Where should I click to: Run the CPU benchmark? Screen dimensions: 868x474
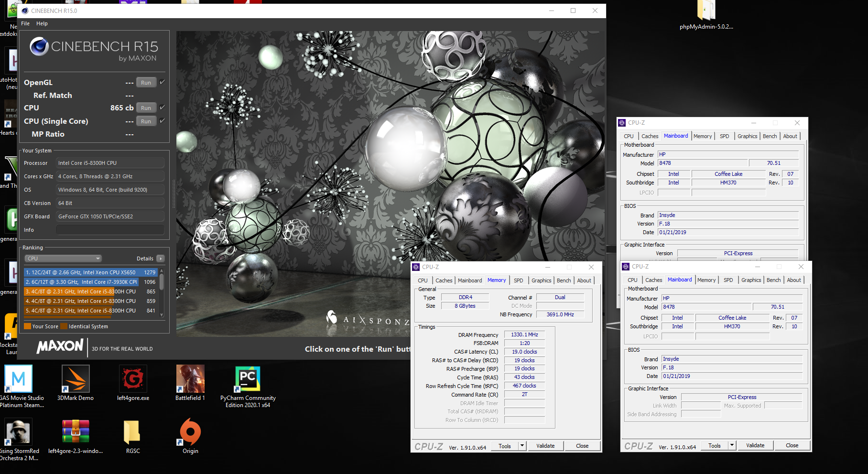(146, 108)
